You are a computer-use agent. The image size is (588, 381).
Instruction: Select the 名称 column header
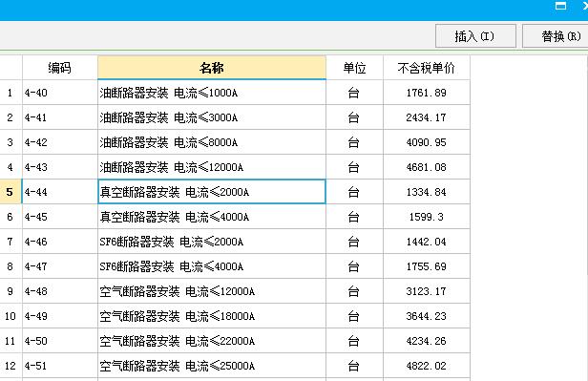pos(212,68)
